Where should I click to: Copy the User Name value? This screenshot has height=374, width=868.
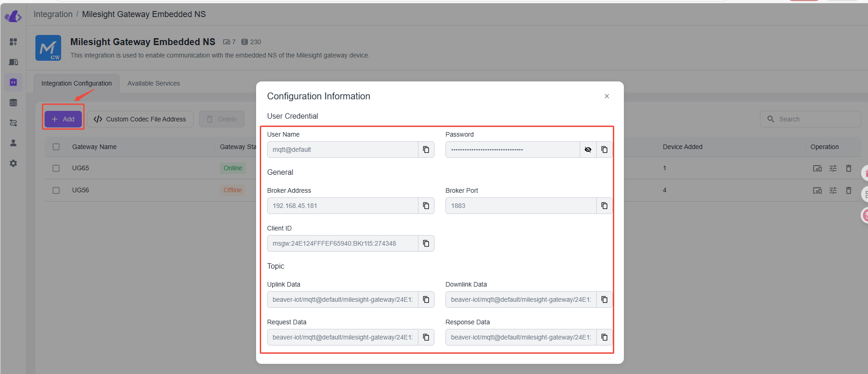point(426,150)
